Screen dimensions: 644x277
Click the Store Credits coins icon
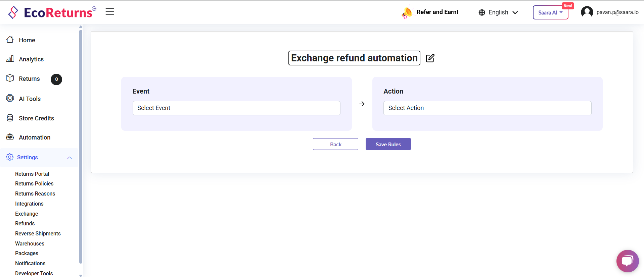click(10, 118)
